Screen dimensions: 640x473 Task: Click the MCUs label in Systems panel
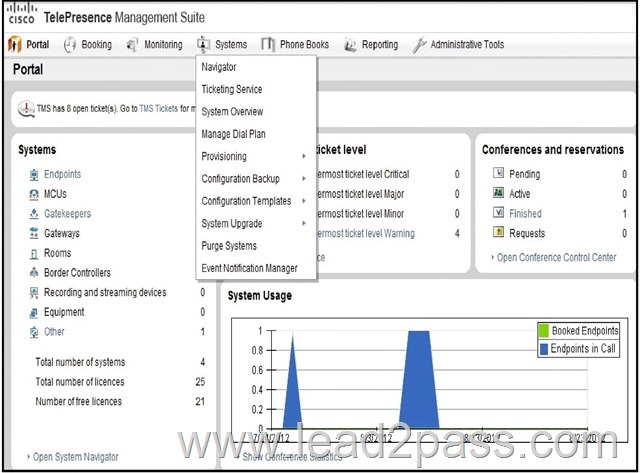(x=55, y=194)
